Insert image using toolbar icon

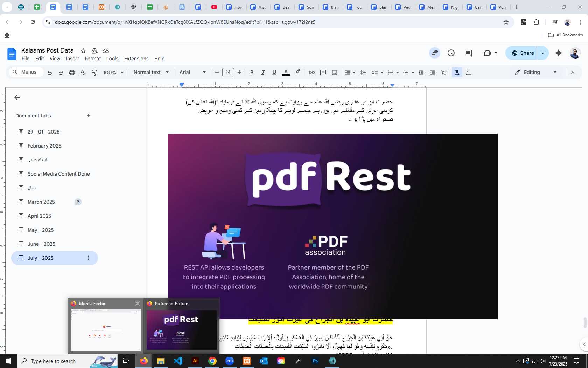coord(335,73)
